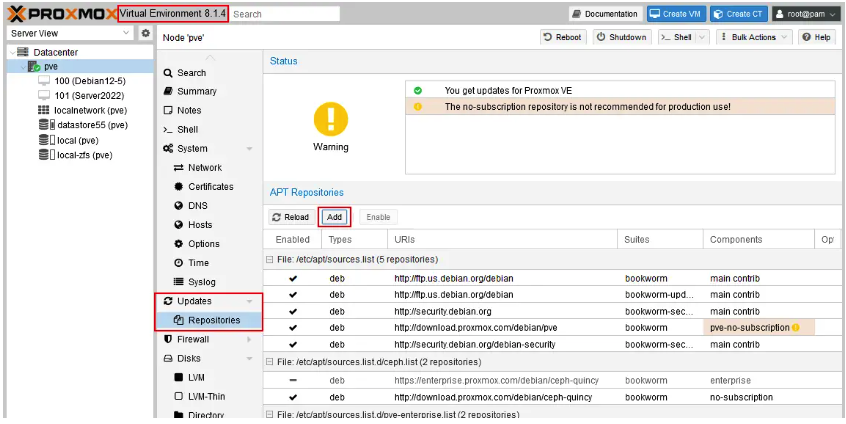Click the menu scroll-up chevron
Viewport: 846px width, 424px height.
coord(210,57)
